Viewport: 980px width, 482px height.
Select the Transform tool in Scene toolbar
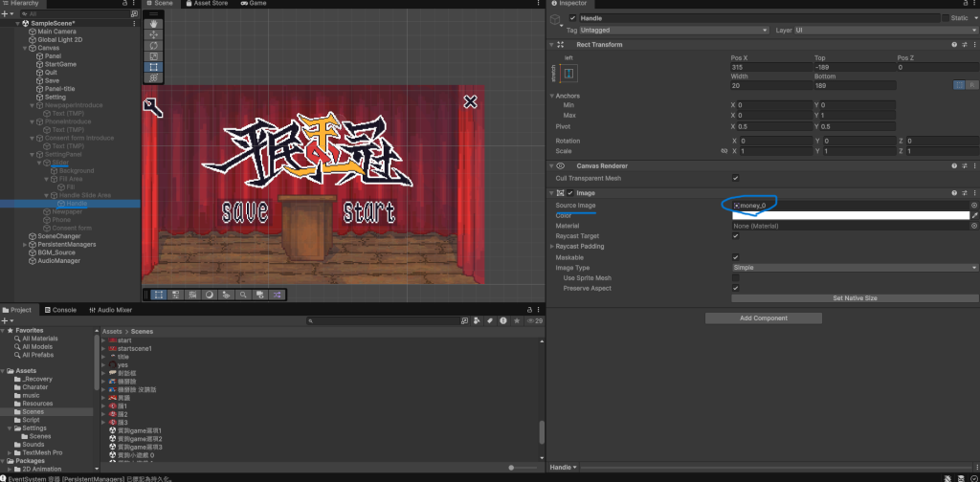154,77
